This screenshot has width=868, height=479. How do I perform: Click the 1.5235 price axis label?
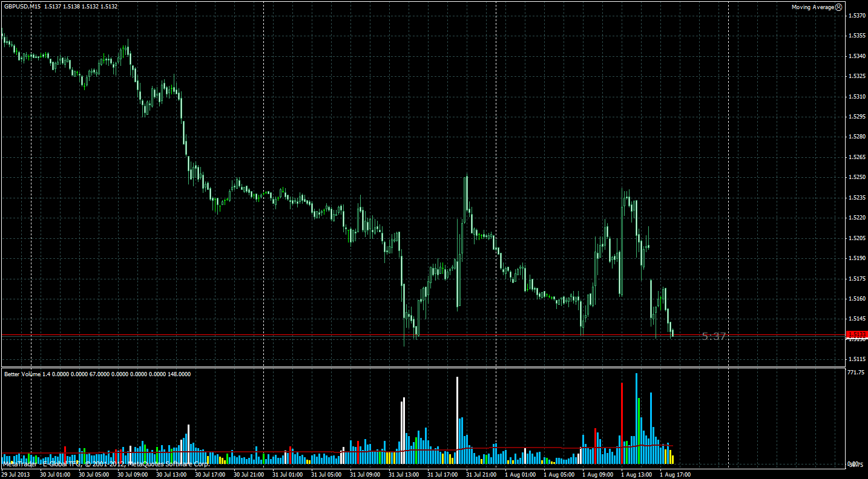point(856,197)
